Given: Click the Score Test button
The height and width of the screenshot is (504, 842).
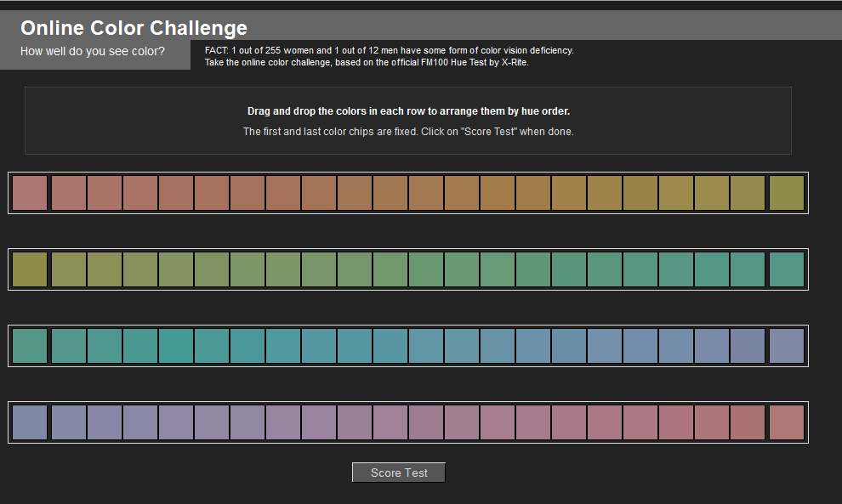Looking at the screenshot, I should (x=398, y=473).
